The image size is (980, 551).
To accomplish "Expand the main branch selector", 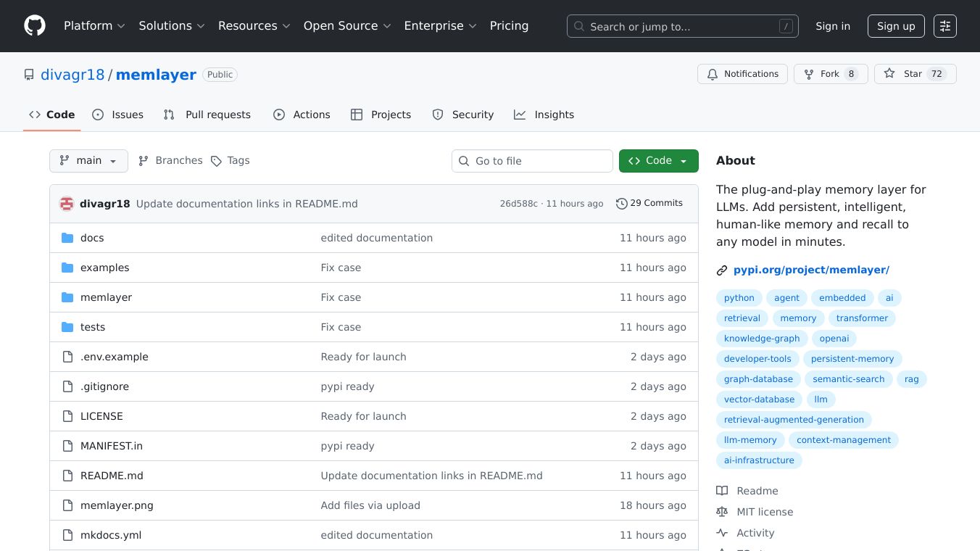I will tap(88, 161).
